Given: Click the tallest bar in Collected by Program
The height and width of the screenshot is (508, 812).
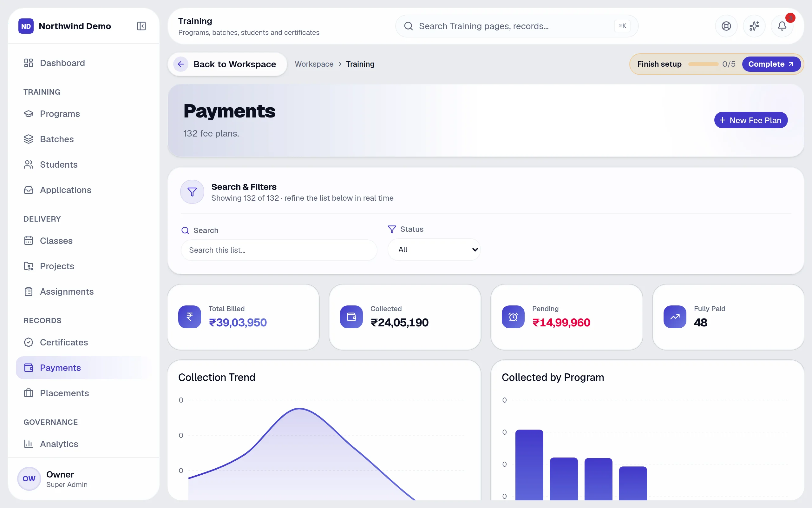Looking at the screenshot, I should pyautogui.click(x=529, y=465).
